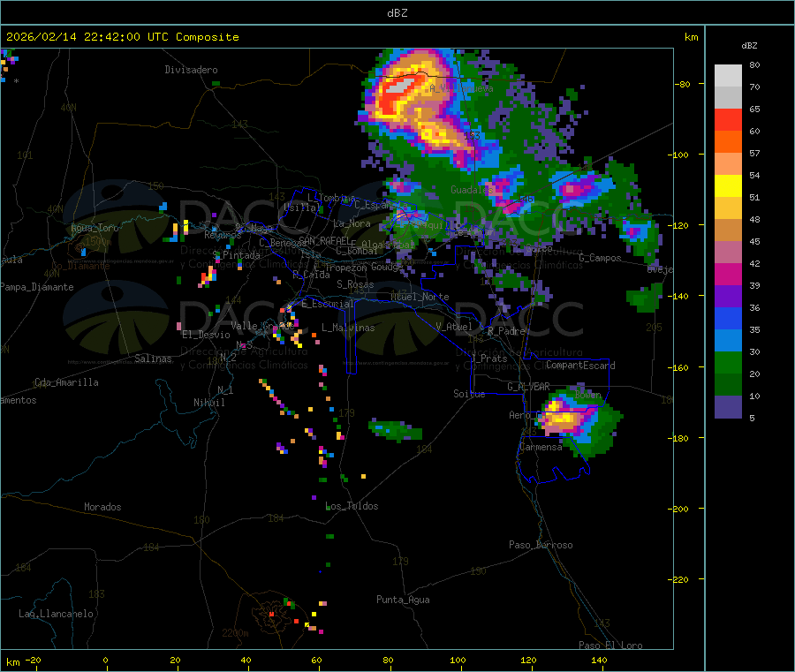Viewport: 795px width, 672px height.
Task: Click the '-100' km vertical axis tick
Action: coord(678,155)
